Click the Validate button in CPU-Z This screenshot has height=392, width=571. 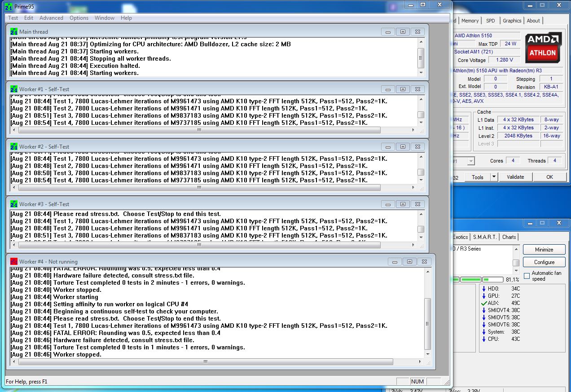tap(515, 177)
